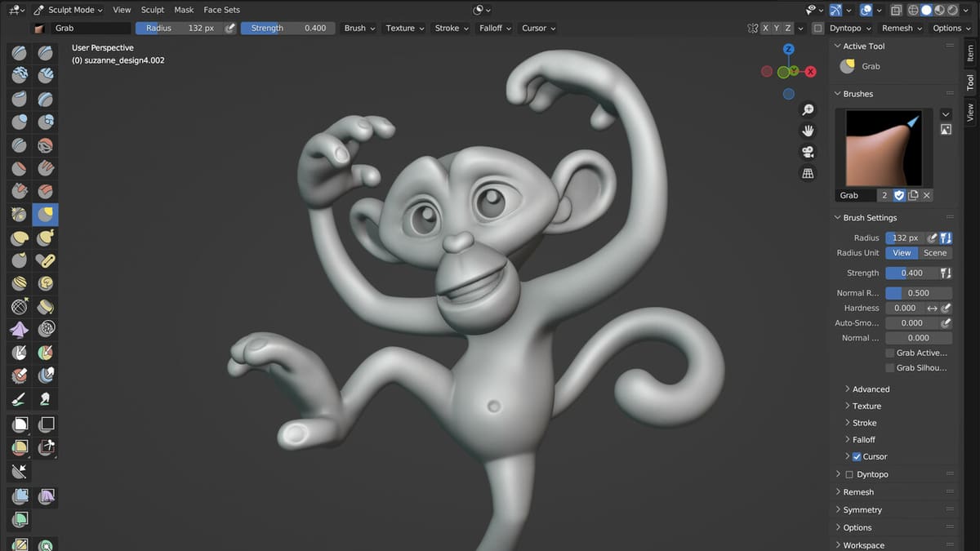This screenshot has height=551, width=980.
Task: Enable Dyntopo checkbox in sidebar panel
Action: 849,474
